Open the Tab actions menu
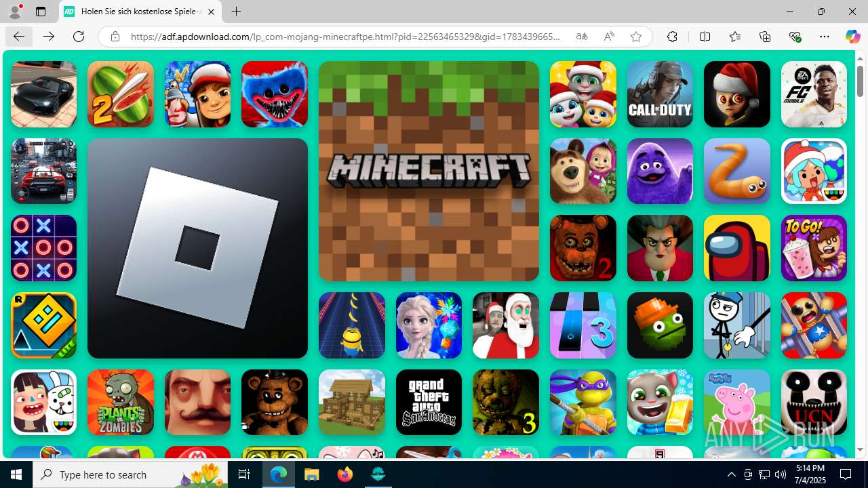Screen dimensions: 868x488 point(41,12)
